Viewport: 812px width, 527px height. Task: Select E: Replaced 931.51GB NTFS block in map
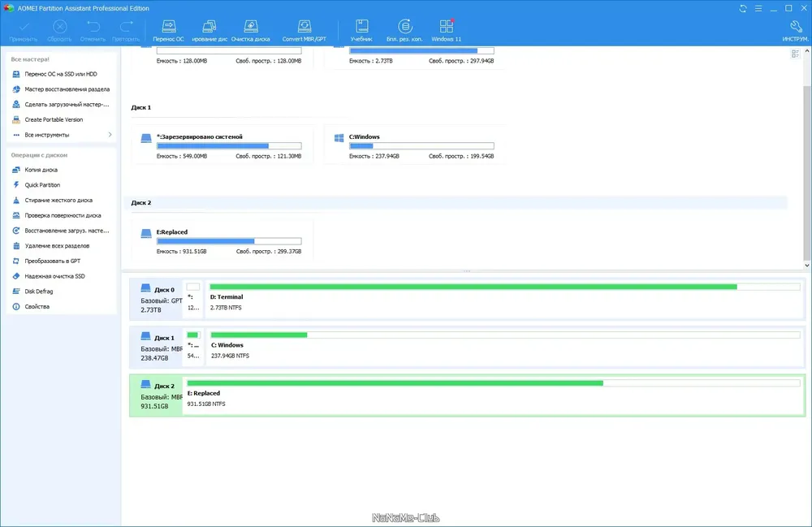pos(494,395)
